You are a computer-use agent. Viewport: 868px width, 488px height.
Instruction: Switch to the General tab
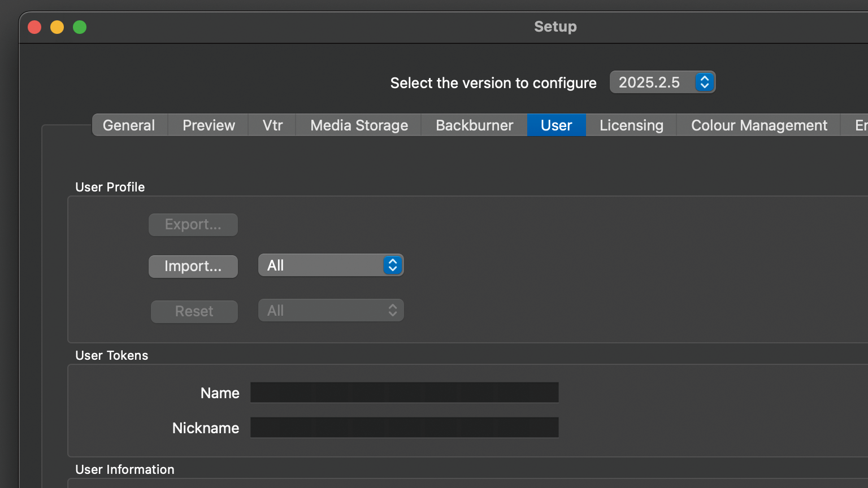129,125
